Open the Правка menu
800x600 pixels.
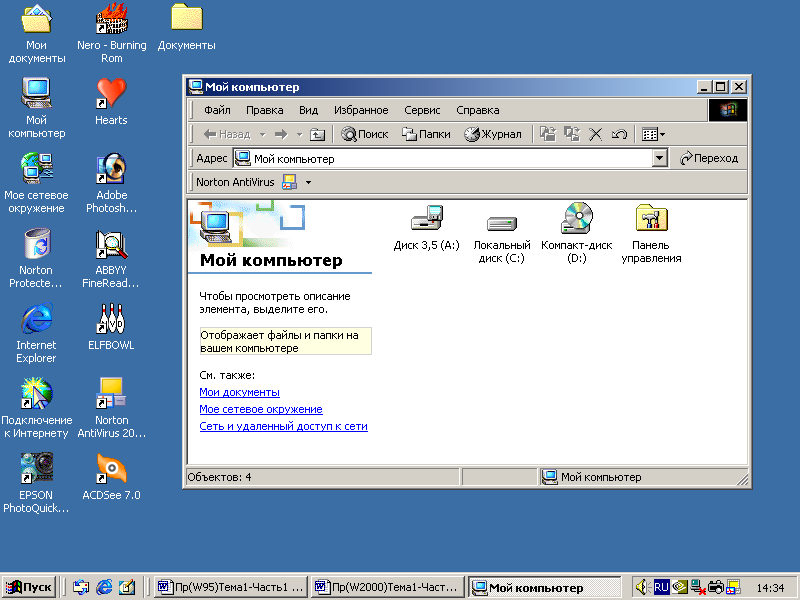264,110
